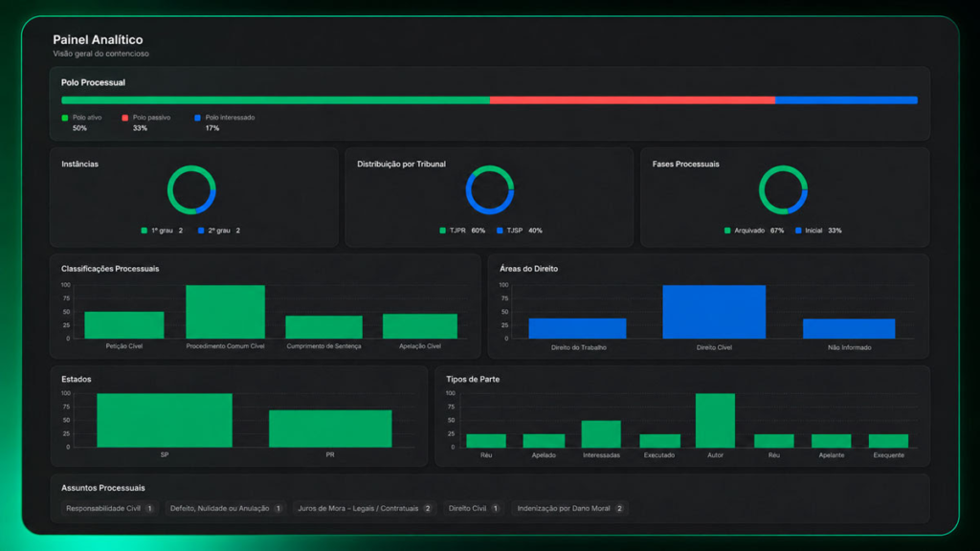980x551 pixels.
Task: Click the Polo passivo red legend swatch
Action: (125, 118)
